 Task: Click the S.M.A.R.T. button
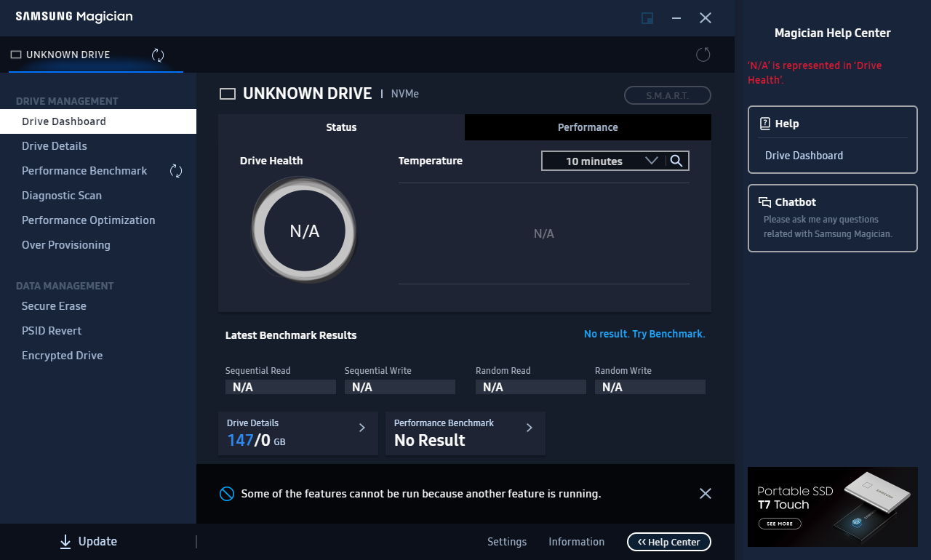(668, 95)
